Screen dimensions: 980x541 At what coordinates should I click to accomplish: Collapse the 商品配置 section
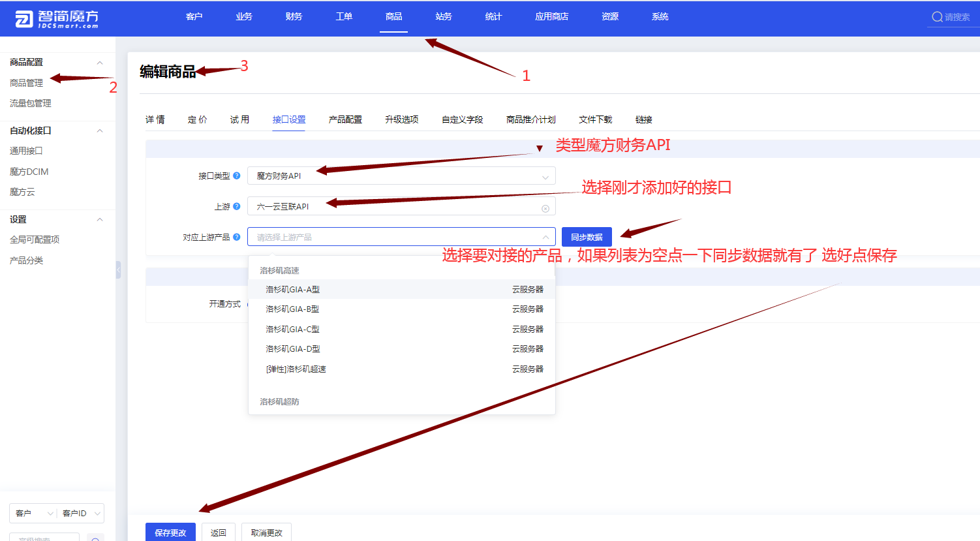click(100, 63)
